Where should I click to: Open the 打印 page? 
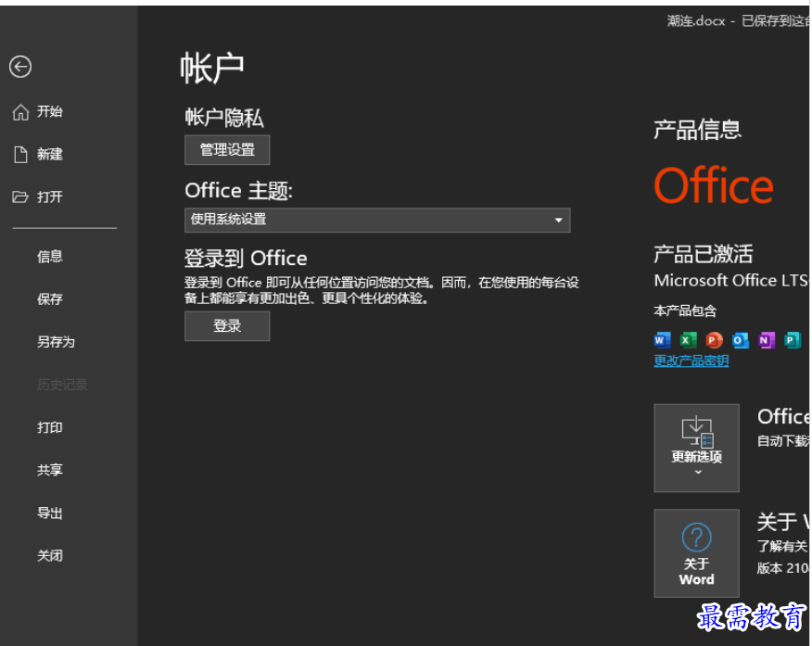coord(50,427)
